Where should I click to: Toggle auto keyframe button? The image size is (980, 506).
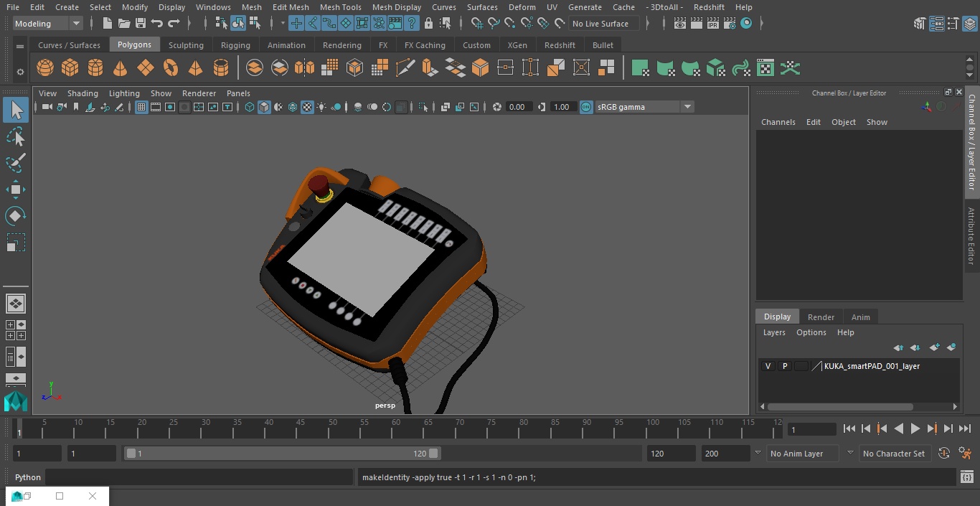click(944, 454)
